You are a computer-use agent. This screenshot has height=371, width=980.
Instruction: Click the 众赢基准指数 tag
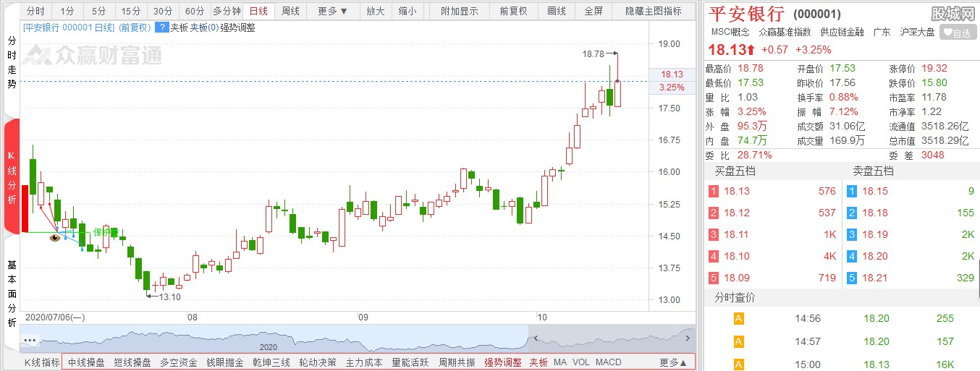[x=785, y=33]
